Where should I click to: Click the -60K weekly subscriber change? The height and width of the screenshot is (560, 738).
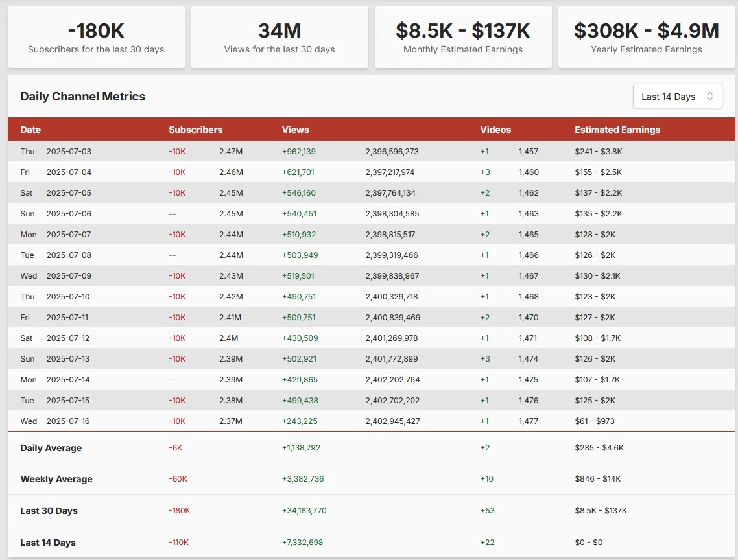(x=178, y=478)
